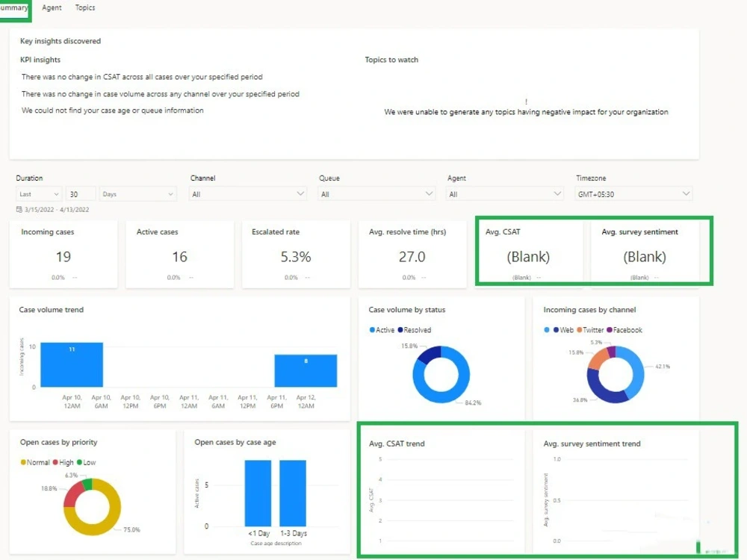This screenshot has height=560, width=747.
Task: Open the Timezone GMT+05:30 dropdown
Action: [633, 194]
